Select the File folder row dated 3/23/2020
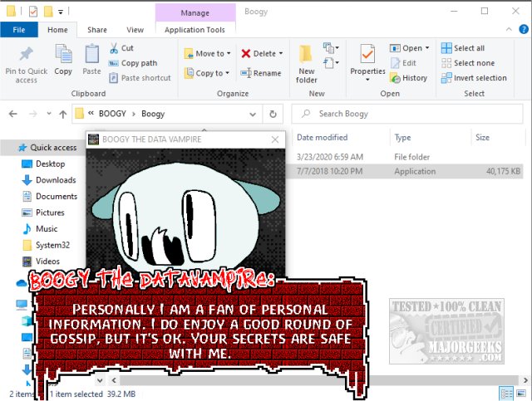Screen dimensions: 532x401 [405, 157]
